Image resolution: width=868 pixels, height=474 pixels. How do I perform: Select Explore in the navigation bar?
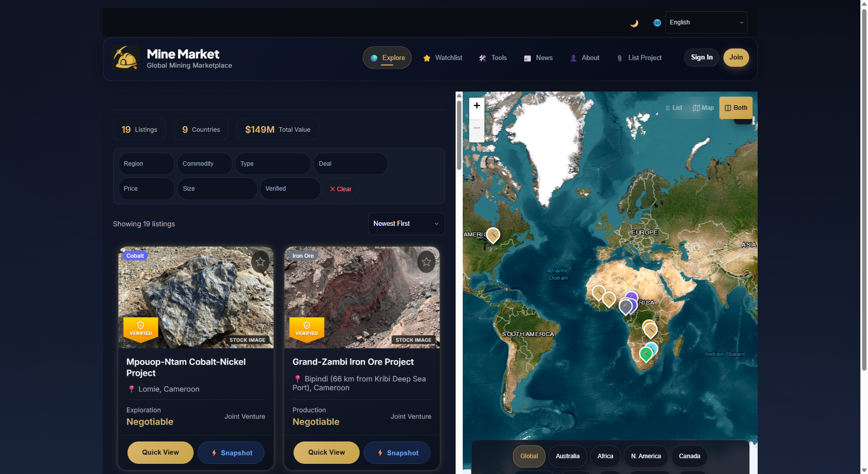click(387, 57)
